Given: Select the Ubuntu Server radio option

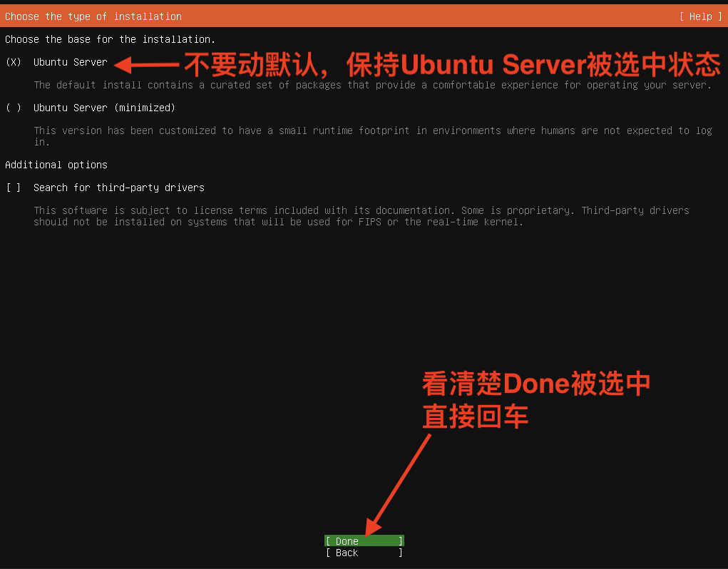Looking at the screenshot, I should [x=14, y=62].
